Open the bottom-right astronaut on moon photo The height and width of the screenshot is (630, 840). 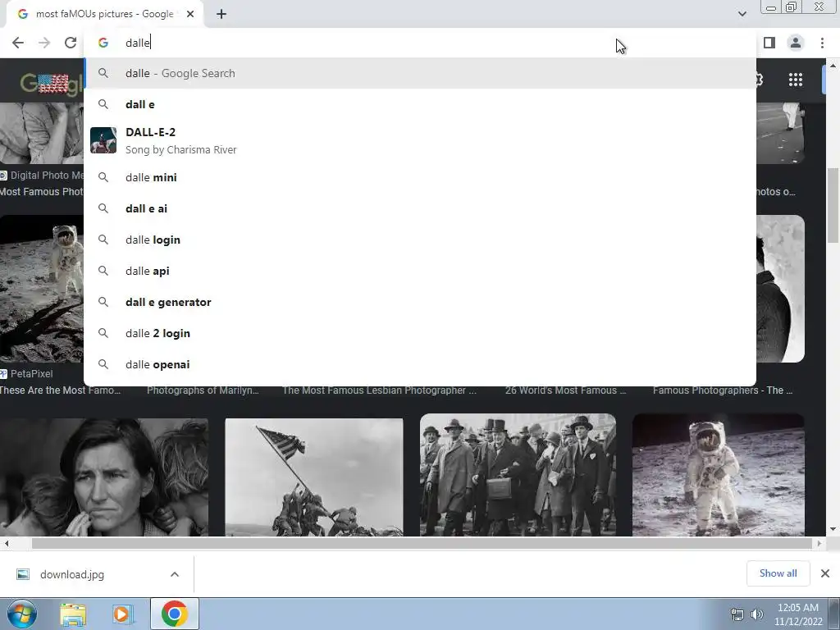click(x=719, y=475)
